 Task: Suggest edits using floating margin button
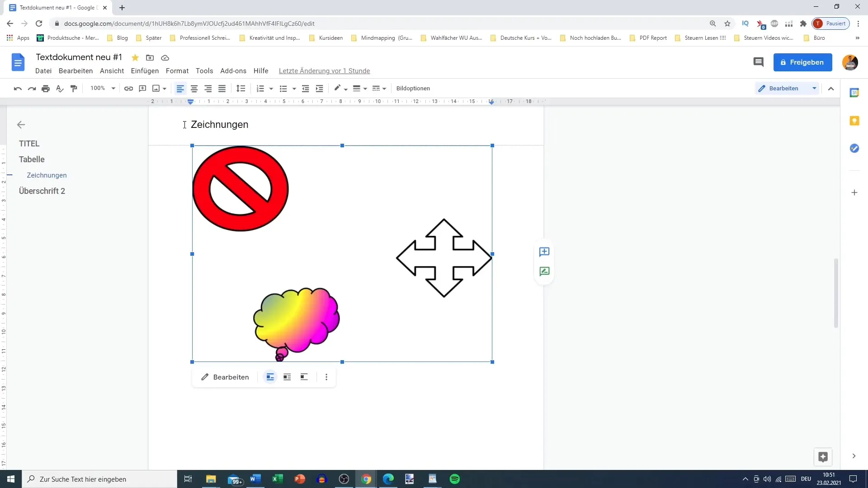544,272
